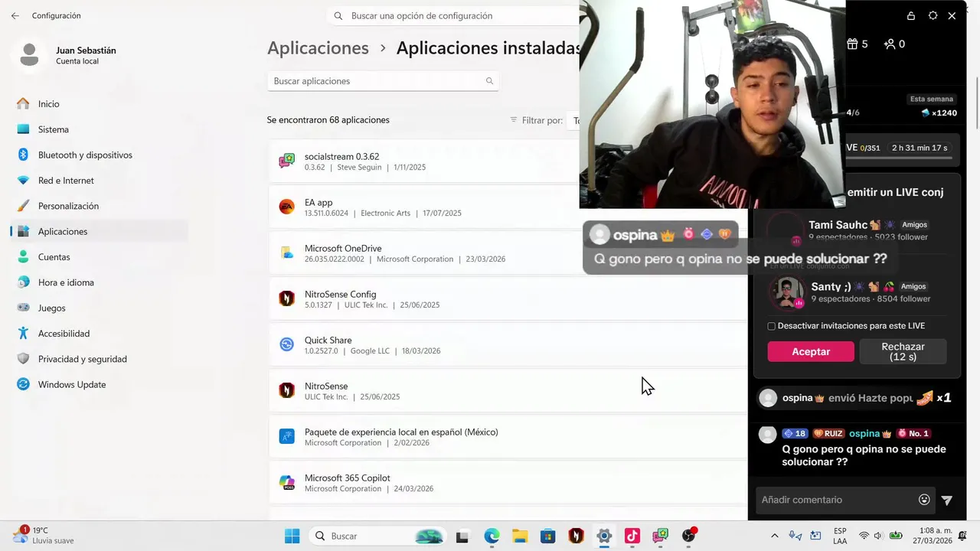This screenshot has height=551, width=980.
Task: Open OBS Studio from the taskbar
Action: coord(688,536)
